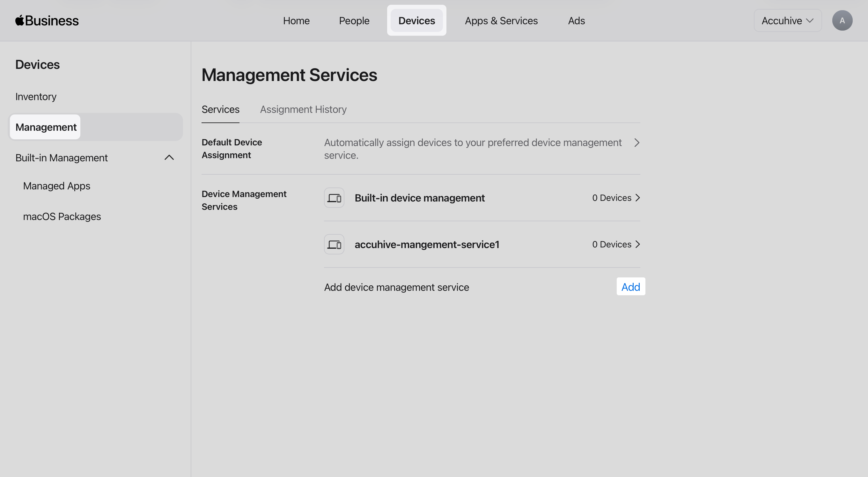
Task: Click the 'Devices' sidebar heading
Action: [37, 64]
